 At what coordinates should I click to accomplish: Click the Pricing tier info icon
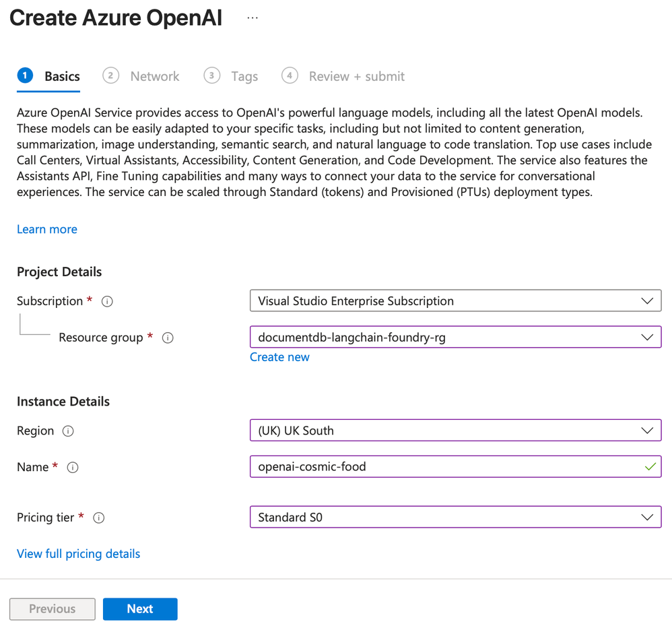[99, 517]
